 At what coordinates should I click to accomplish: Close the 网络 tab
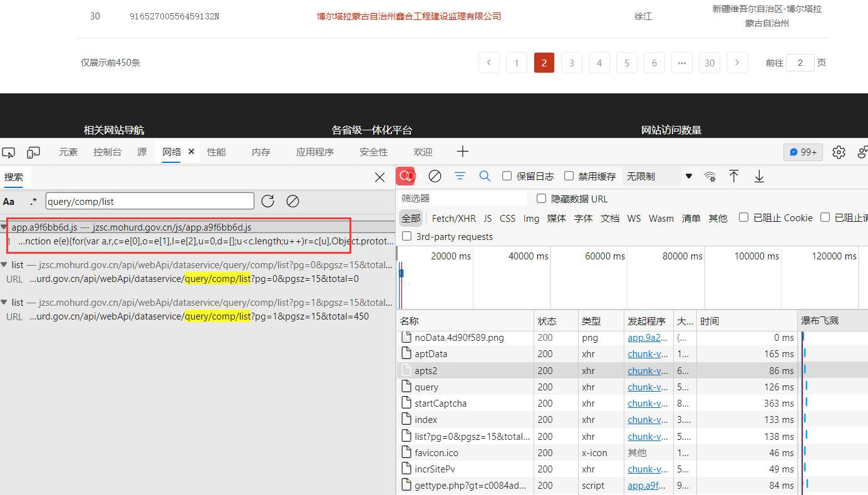[192, 152]
